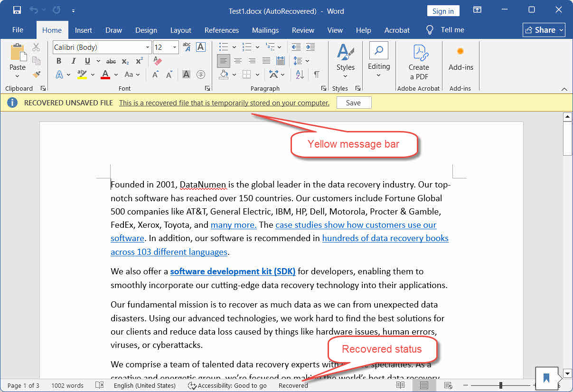Click the Increase Indent icon

point(310,47)
